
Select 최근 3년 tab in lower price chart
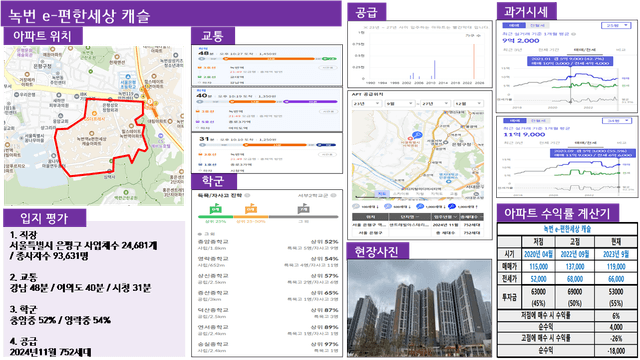coord(513,143)
